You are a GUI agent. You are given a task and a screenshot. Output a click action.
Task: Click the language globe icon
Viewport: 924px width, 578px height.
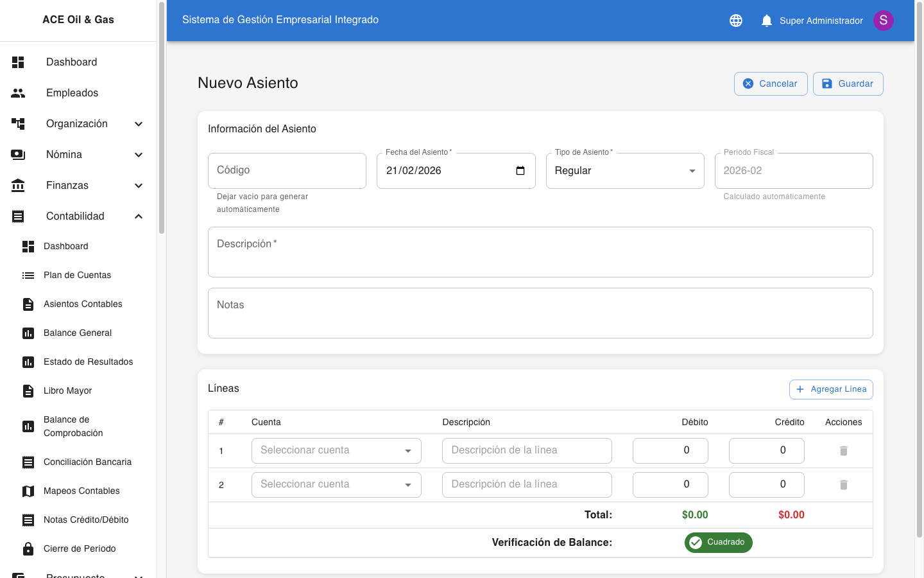click(736, 21)
